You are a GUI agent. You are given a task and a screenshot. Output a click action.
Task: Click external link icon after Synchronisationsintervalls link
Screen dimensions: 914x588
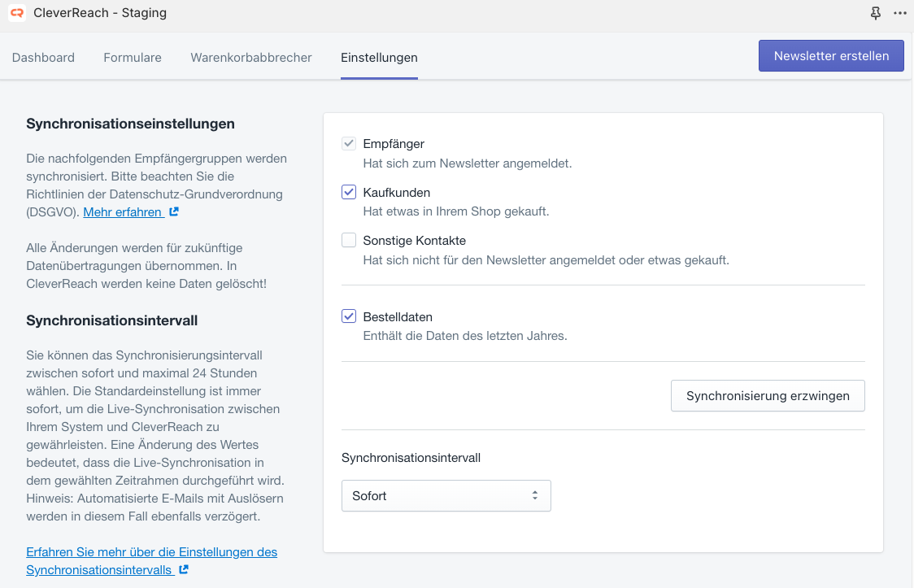[184, 569]
